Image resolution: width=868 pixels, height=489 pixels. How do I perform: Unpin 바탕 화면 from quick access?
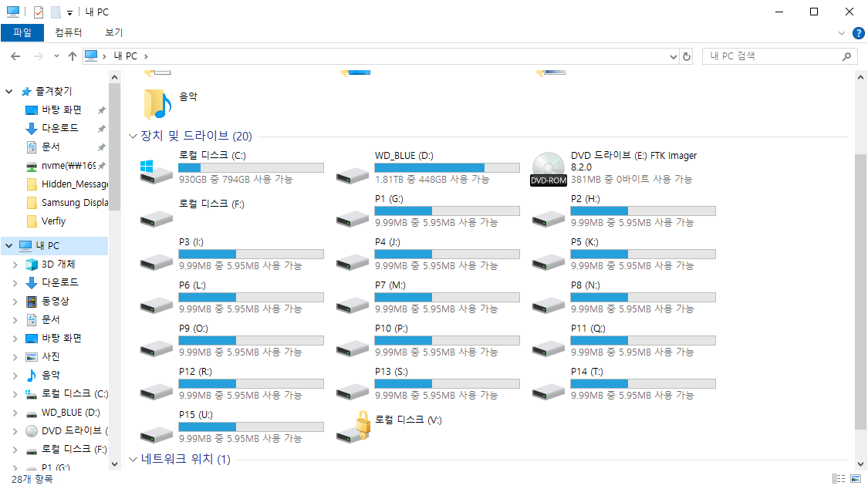101,110
